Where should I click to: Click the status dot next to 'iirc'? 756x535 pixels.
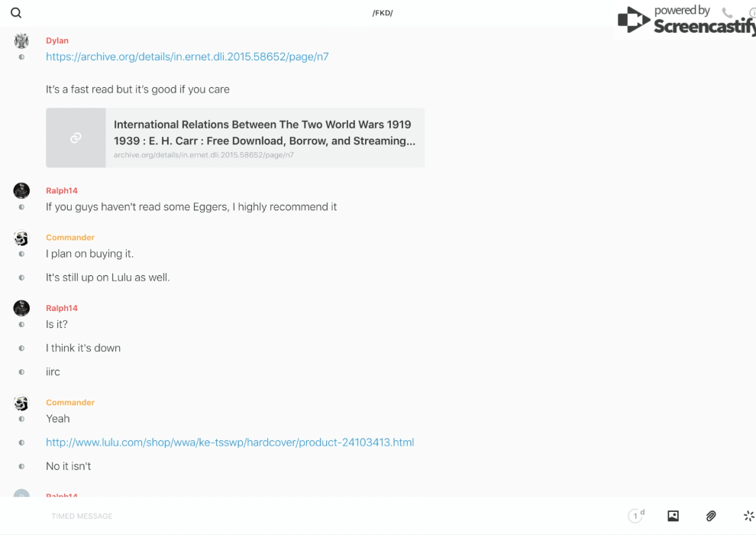(21, 372)
